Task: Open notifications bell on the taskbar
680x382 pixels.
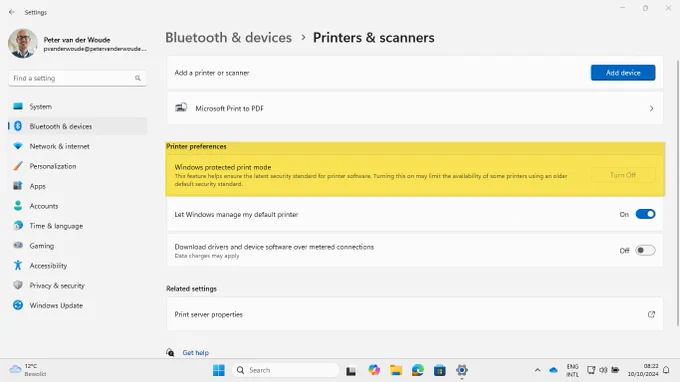Action: (x=666, y=370)
